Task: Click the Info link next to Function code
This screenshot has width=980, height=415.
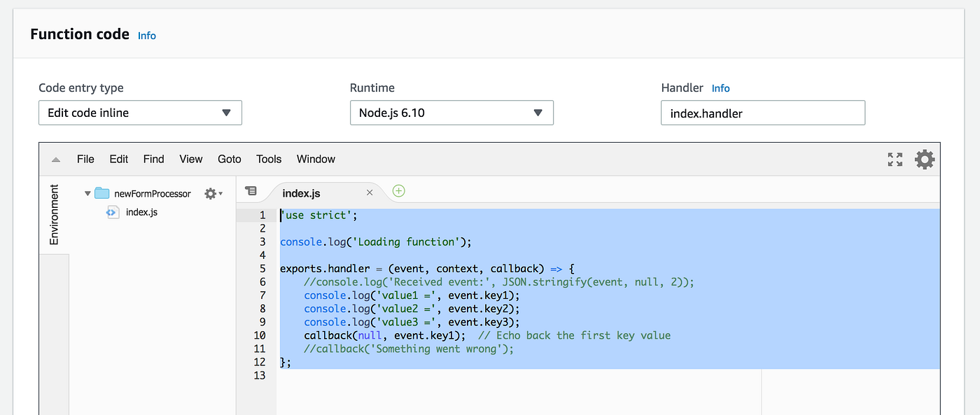Action: (146, 36)
